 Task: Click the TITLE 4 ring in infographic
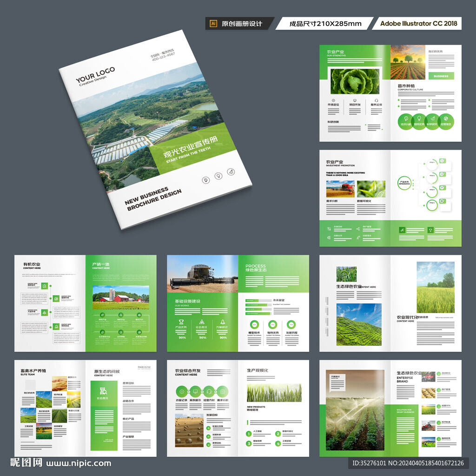tap(432, 205)
